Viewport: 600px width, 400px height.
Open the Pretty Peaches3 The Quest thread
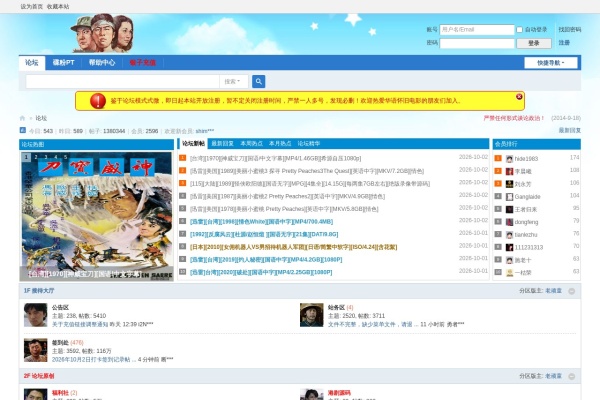tap(307, 171)
